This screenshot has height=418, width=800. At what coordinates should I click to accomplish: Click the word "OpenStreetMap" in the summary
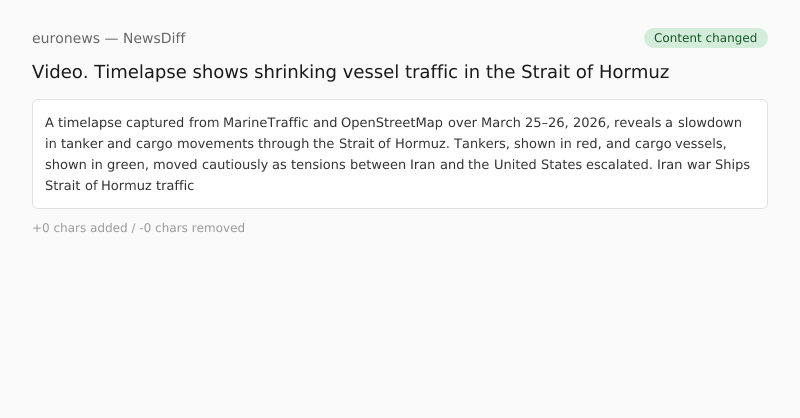point(392,123)
